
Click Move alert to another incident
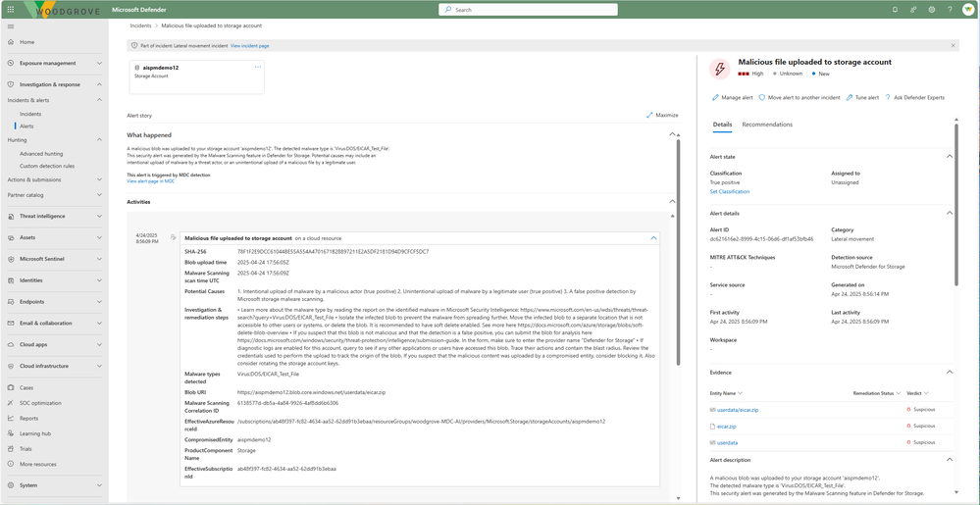[x=799, y=97]
